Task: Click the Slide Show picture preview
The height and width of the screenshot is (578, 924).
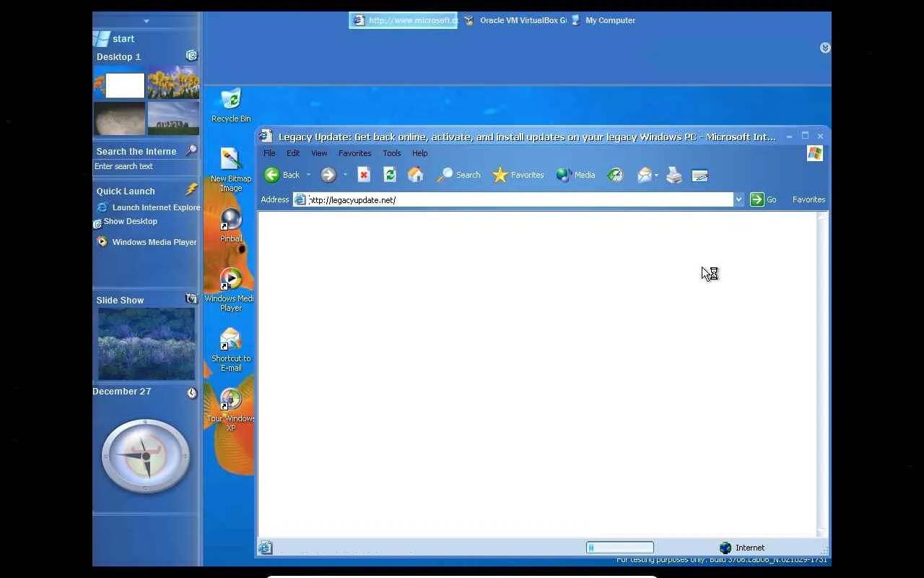Action: click(147, 344)
